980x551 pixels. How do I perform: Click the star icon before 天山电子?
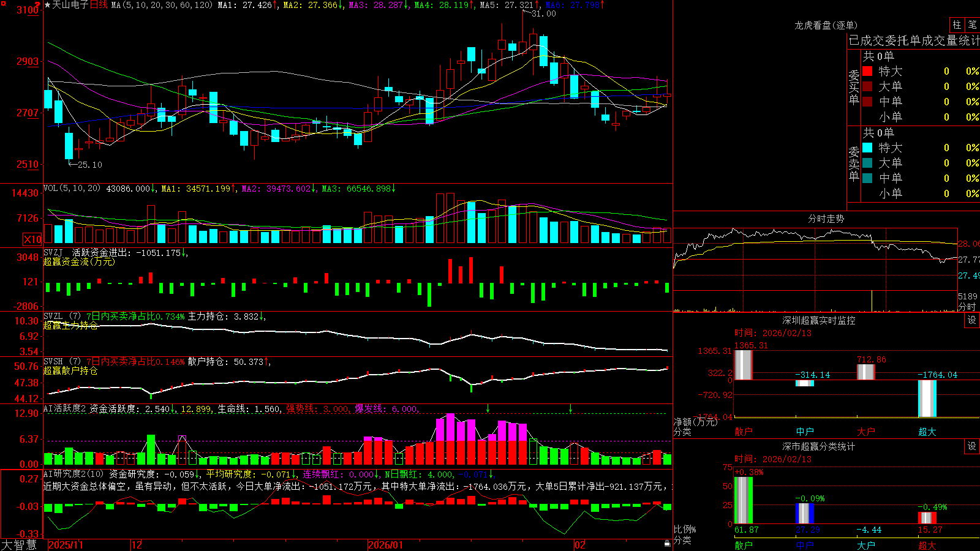point(48,5)
